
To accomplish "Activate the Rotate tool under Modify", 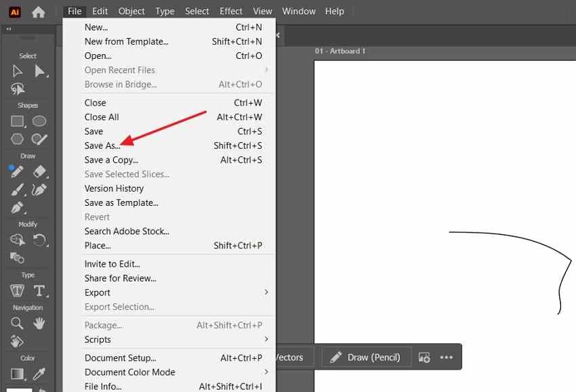I will click(40, 241).
